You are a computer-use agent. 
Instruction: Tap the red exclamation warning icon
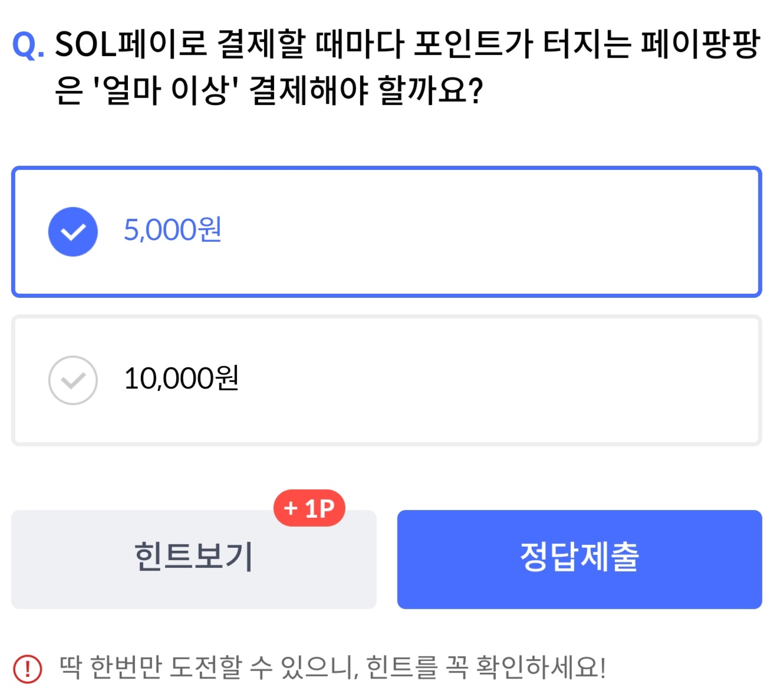click(x=27, y=669)
